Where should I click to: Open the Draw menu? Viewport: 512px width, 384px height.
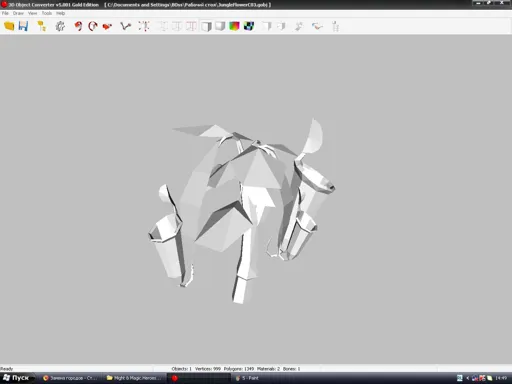pyautogui.click(x=18, y=13)
